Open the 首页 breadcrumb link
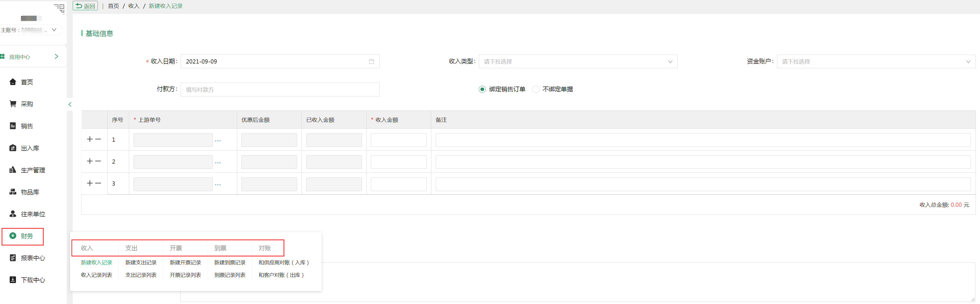980x304 pixels. tap(113, 6)
